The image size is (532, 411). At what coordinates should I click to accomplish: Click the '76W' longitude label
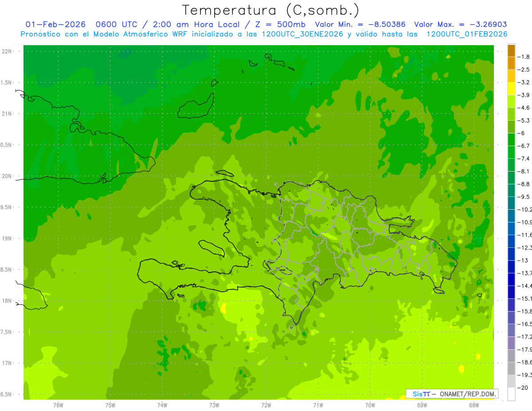[58, 405]
